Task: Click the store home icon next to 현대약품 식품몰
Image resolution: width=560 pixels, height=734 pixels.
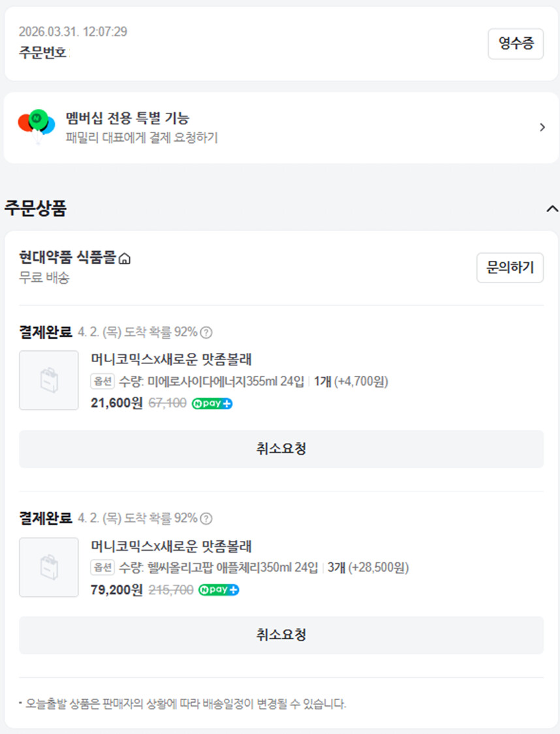Action: pyautogui.click(x=125, y=259)
